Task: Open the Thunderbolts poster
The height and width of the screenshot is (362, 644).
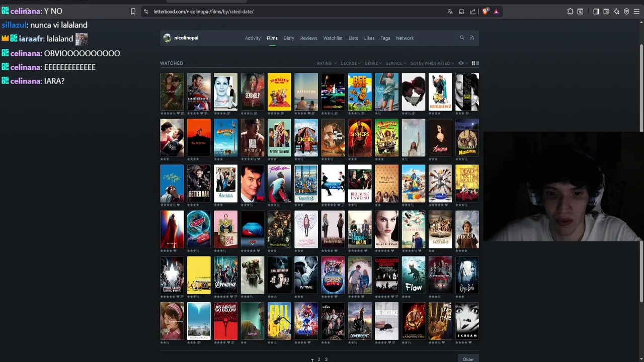Action: [279, 229]
